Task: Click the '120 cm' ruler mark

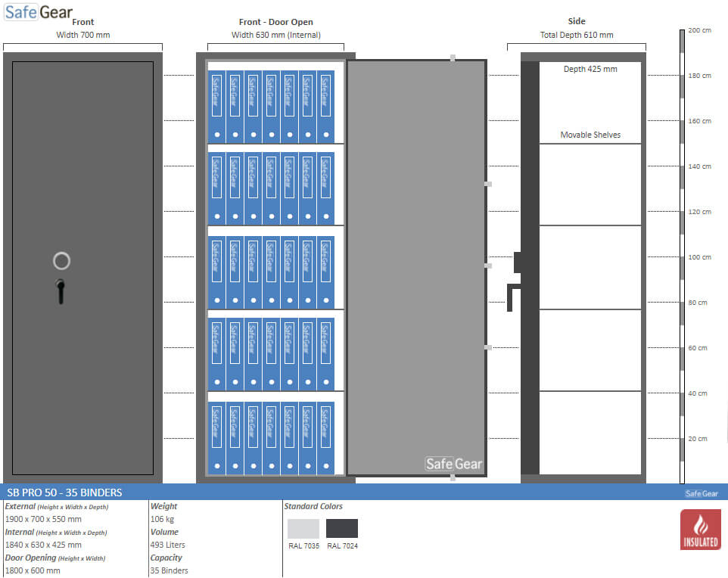Action: point(699,212)
